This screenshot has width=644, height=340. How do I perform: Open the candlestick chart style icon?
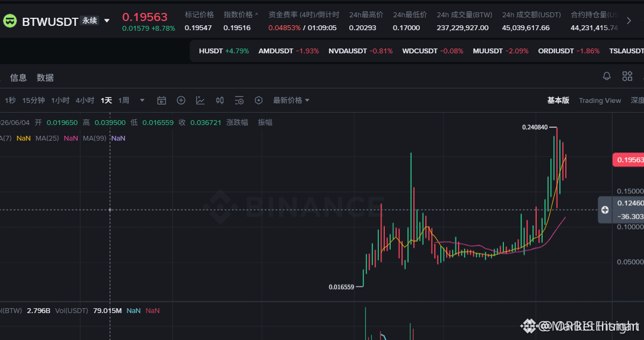coord(220,100)
